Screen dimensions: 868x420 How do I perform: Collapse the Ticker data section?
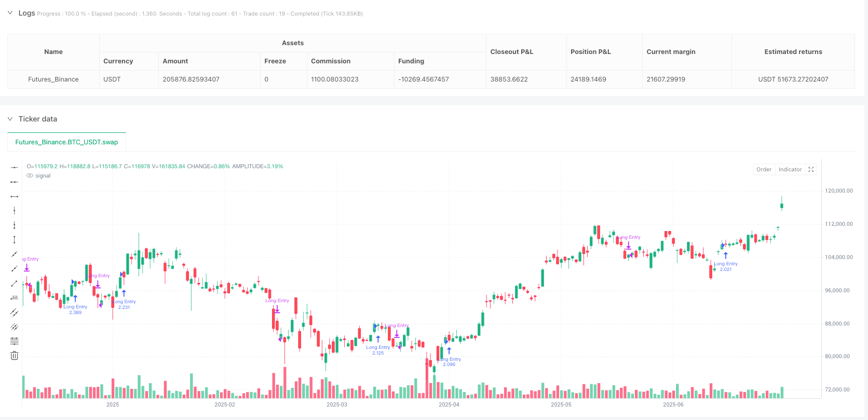pos(10,119)
